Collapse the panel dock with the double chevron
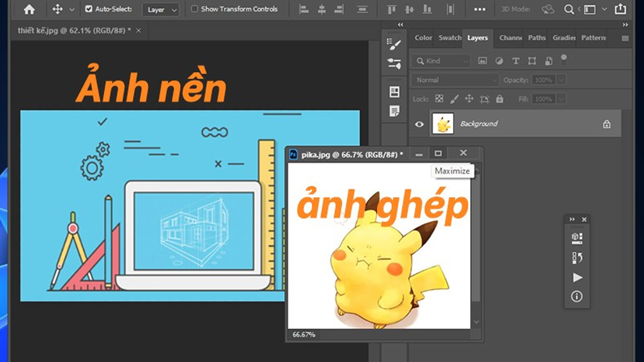Image resolution: width=644 pixels, height=362 pixels. click(400, 25)
